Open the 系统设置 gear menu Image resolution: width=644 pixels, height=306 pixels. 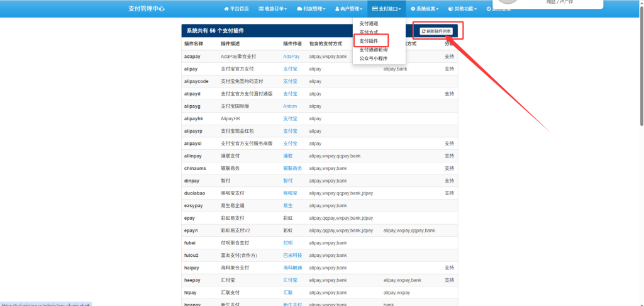click(425, 9)
